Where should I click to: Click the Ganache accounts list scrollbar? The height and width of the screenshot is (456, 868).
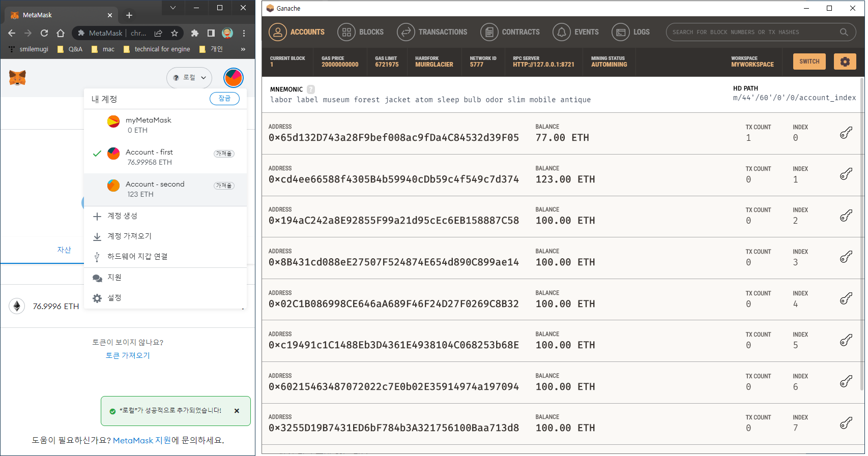861,234
